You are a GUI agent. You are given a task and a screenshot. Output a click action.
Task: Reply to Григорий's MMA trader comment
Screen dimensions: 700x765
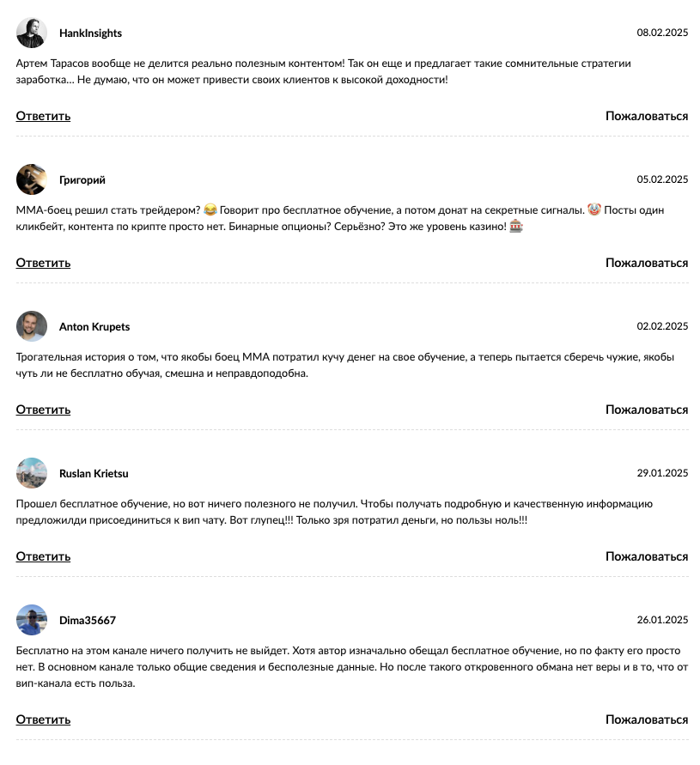pyautogui.click(x=43, y=263)
